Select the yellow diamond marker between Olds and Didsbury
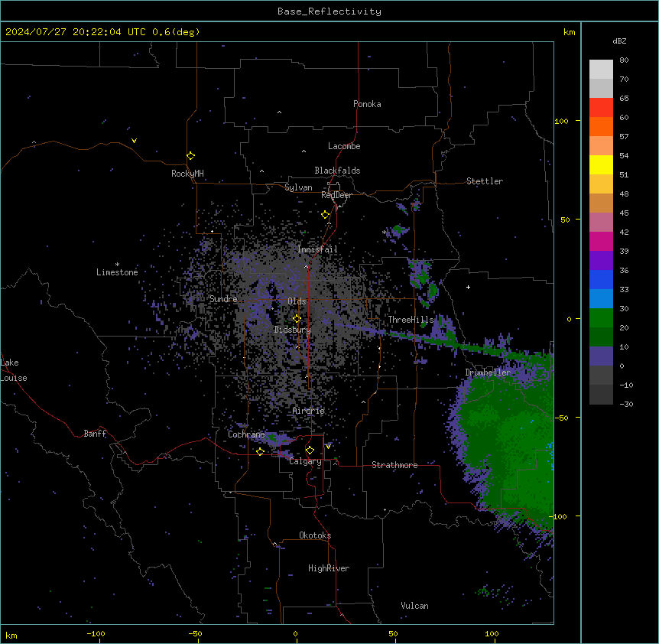The height and width of the screenshot is (644, 659). [x=297, y=319]
